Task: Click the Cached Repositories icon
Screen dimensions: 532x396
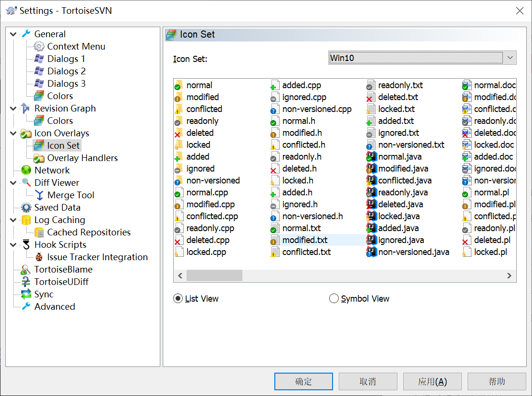Action: (39, 233)
